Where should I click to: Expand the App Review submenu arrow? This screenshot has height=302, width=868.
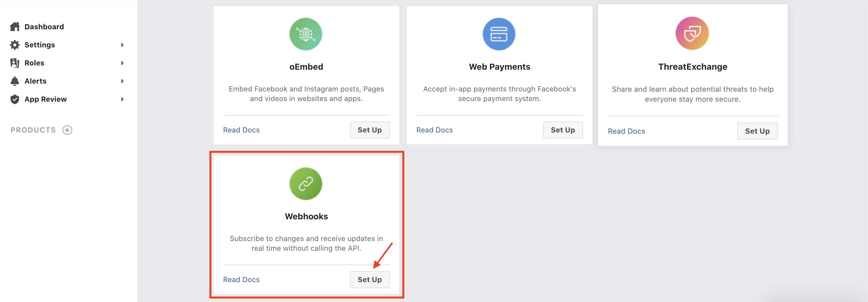tap(122, 99)
